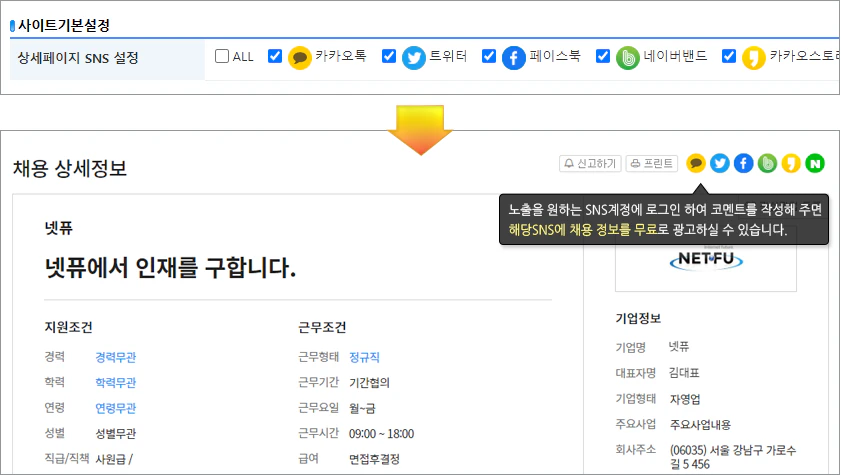This screenshot has height=475, width=841.
Task: Click the 자영업 company type value
Action: point(684,399)
